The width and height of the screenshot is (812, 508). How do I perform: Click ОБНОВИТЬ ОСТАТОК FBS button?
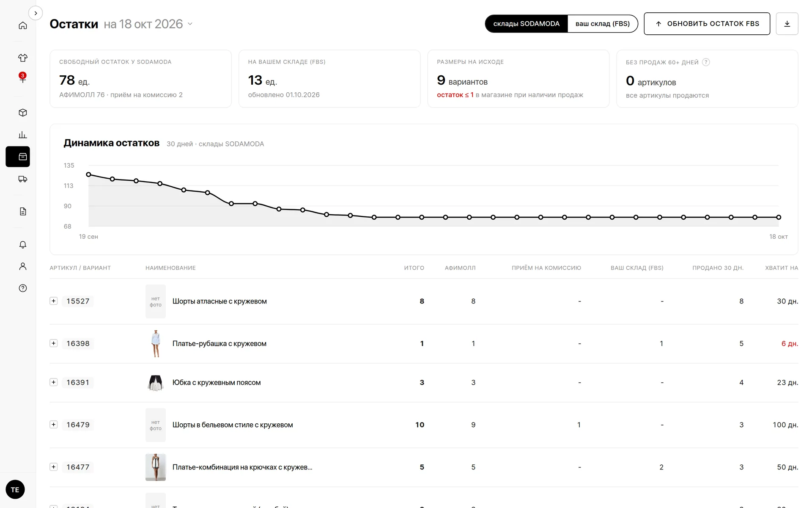[707, 24]
